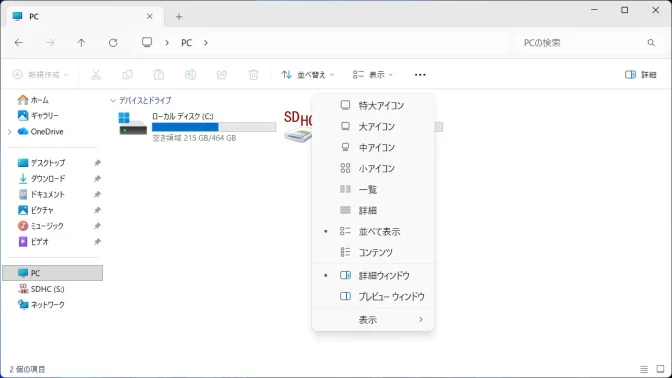Open ネットワーク in sidebar

[x=41, y=305]
